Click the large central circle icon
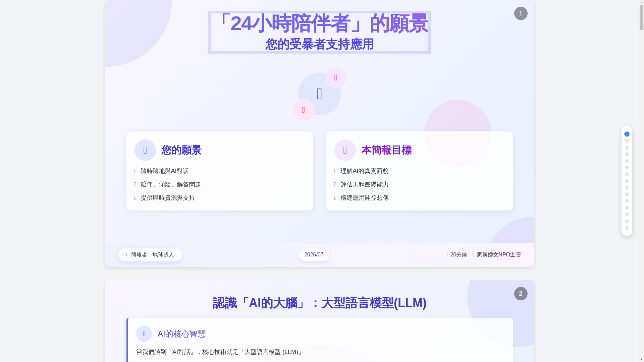 [x=319, y=94]
